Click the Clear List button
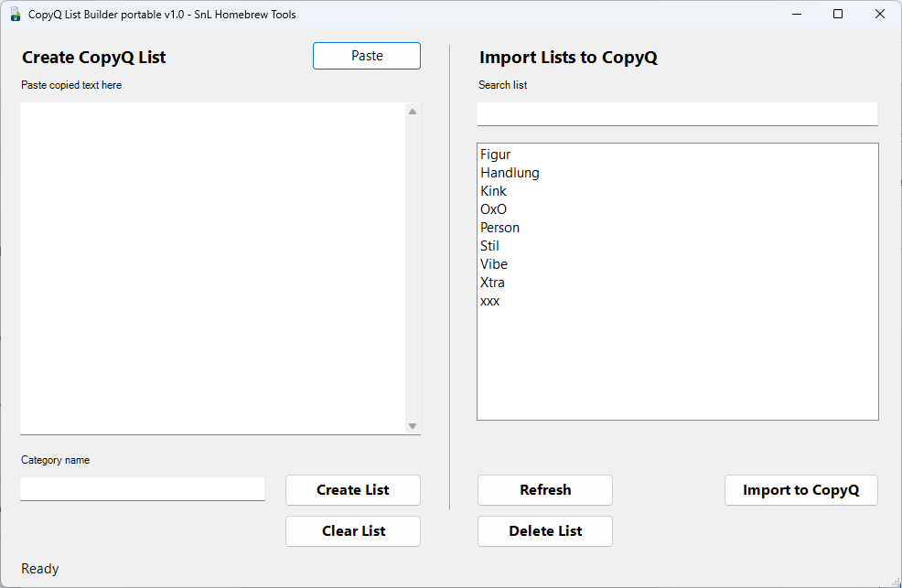Screen dimensions: 902x588 tap(352, 531)
